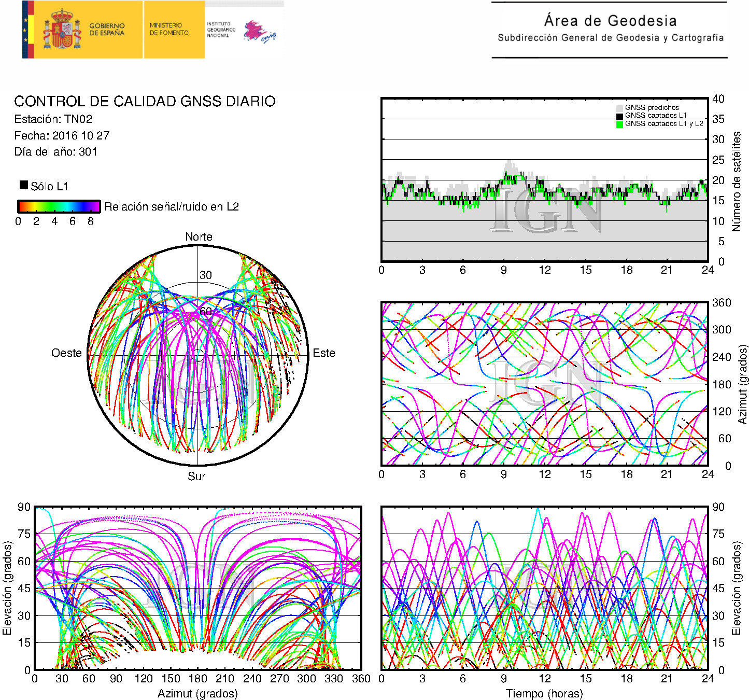Click the Fecha: 2016 10 27 line
Image resolution: width=749 pixels, height=700 pixels.
point(62,135)
